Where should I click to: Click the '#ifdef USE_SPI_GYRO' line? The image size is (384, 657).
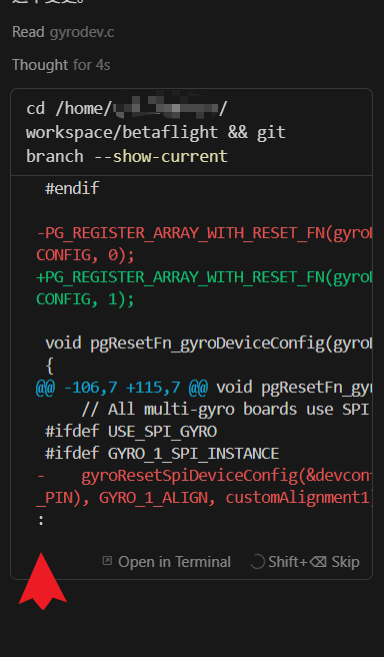coord(131,432)
